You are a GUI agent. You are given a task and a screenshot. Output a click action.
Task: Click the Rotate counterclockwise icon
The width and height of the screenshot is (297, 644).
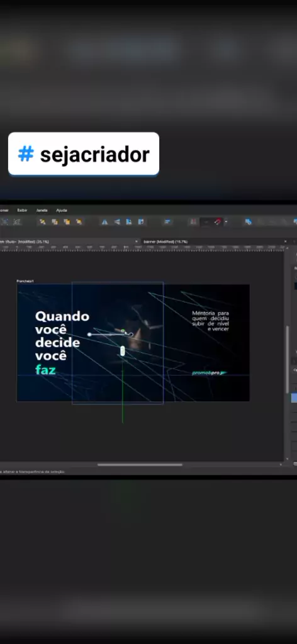click(128, 222)
